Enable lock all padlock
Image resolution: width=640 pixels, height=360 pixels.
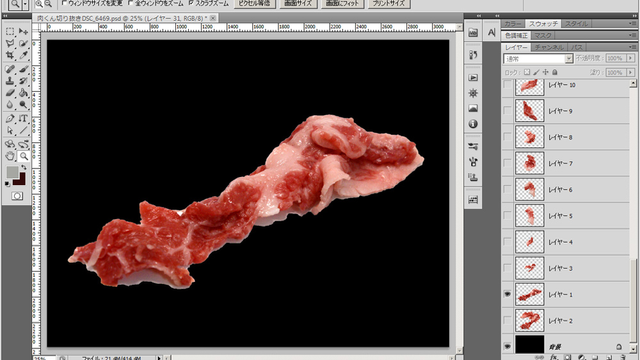point(555,72)
